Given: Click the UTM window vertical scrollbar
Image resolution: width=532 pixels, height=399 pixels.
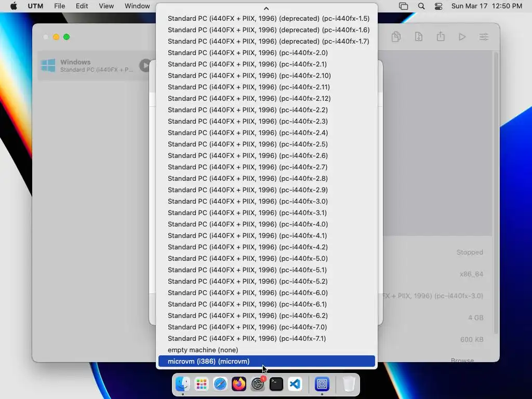Looking at the screenshot, I should [496, 192].
